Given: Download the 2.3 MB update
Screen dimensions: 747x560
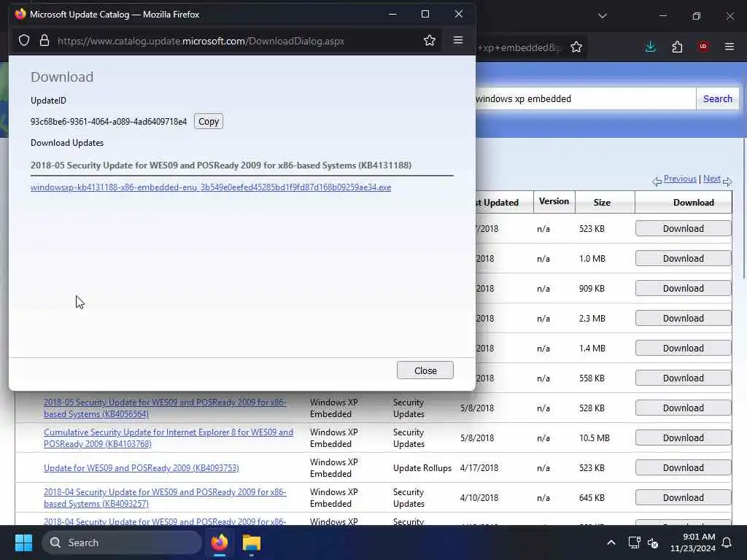Looking at the screenshot, I should point(683,319).
